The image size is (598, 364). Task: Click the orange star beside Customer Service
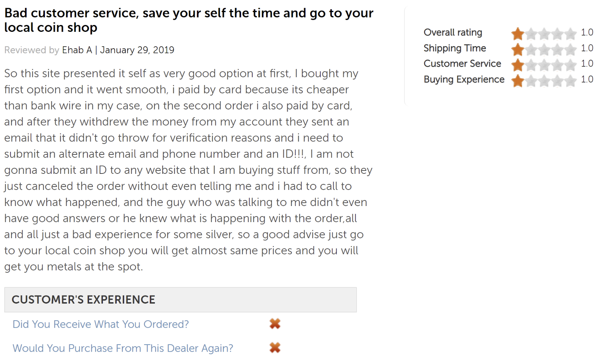point(518,65)
